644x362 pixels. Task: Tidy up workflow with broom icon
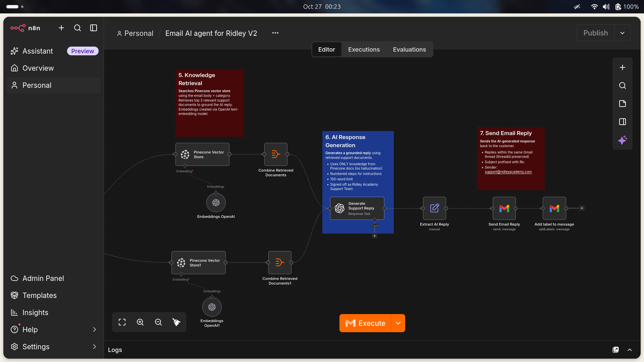pos(176,322)
